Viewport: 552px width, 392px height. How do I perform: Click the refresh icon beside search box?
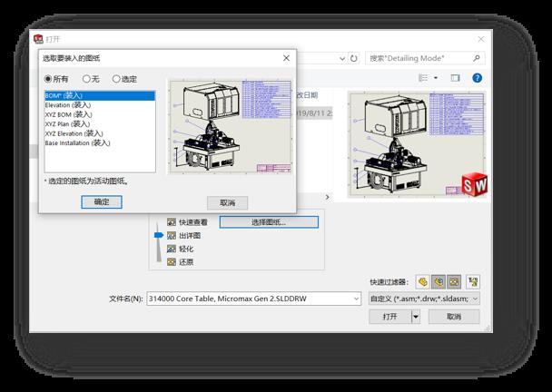click(x=354, y=58)
